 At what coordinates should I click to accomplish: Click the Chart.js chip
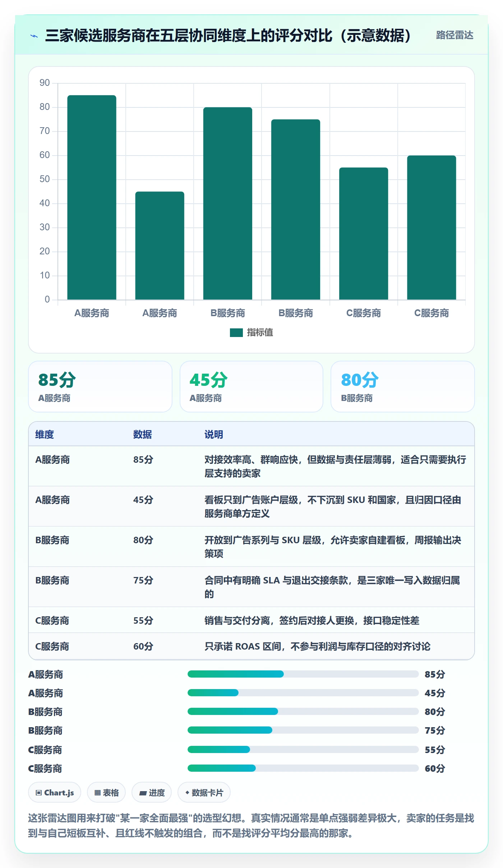55,793
